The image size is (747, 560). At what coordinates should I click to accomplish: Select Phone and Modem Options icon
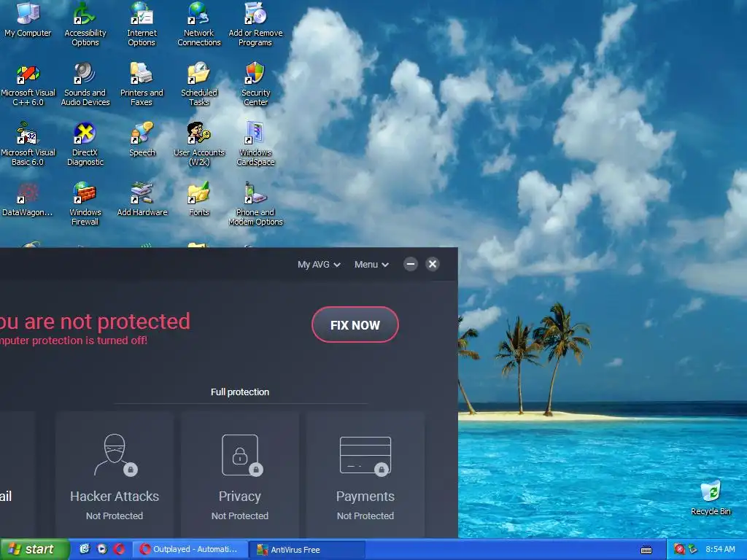(x=255, y=205)
